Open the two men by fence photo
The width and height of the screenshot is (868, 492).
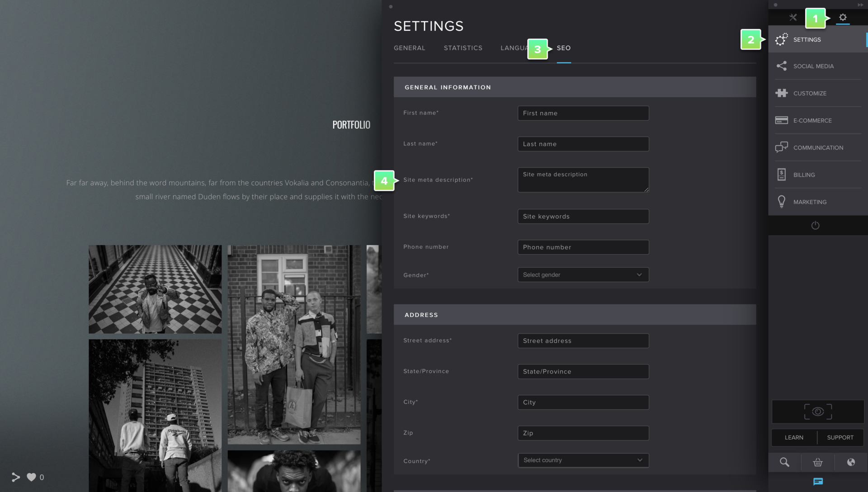pyautogui.click(x=294, y=345)
